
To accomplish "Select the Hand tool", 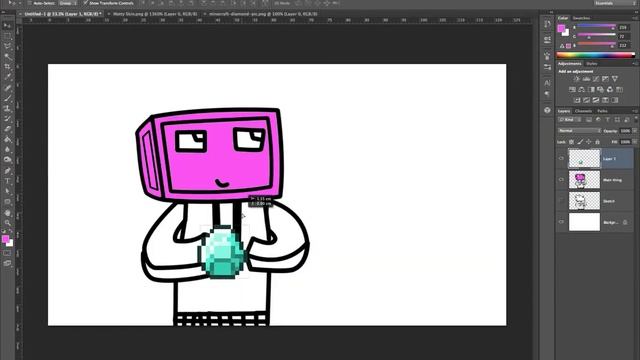I will coord(7,213).
